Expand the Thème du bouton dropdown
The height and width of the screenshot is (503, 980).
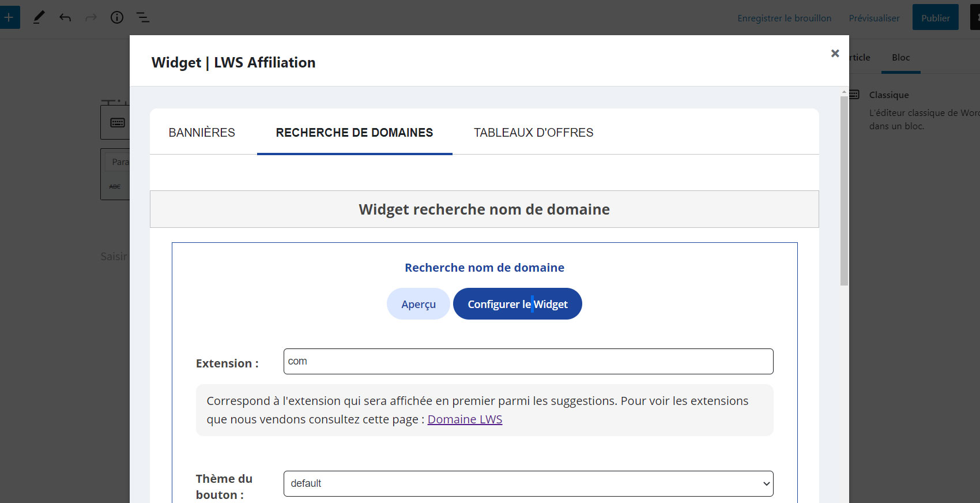(528, 483)
